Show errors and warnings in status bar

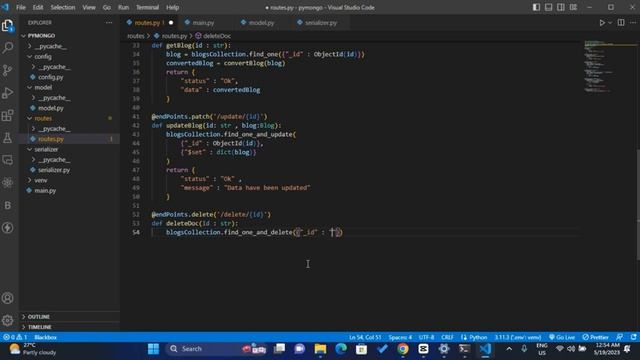click(x=15, y=337)
